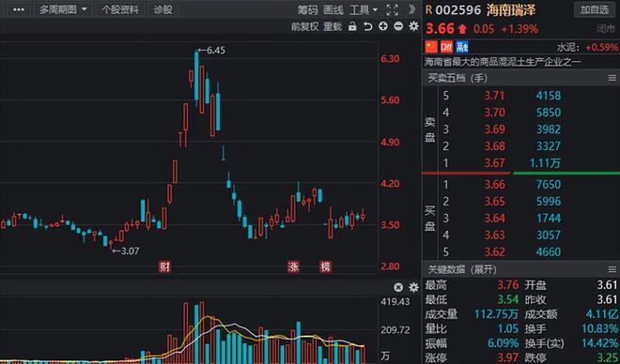Click the 融 margin trading badge

click(x=462, y=47)
